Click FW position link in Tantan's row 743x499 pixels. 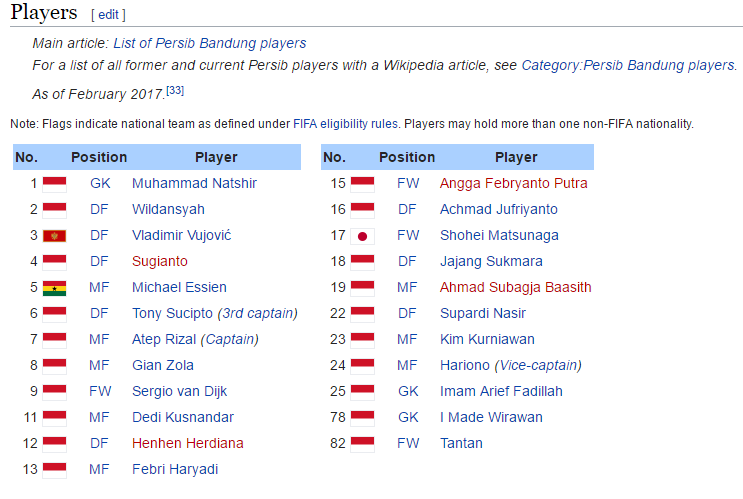click(x=407, y=444)
